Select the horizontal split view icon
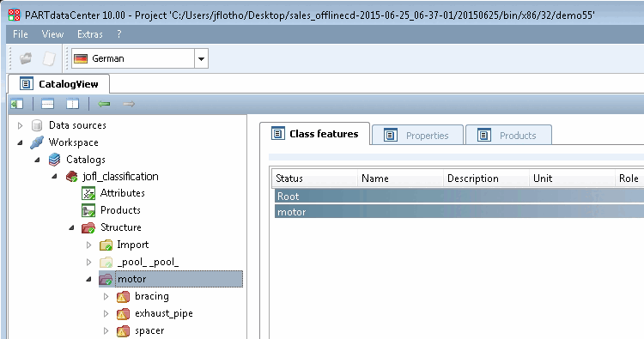This screenshot has width=644, height=339. click(47, 104)
